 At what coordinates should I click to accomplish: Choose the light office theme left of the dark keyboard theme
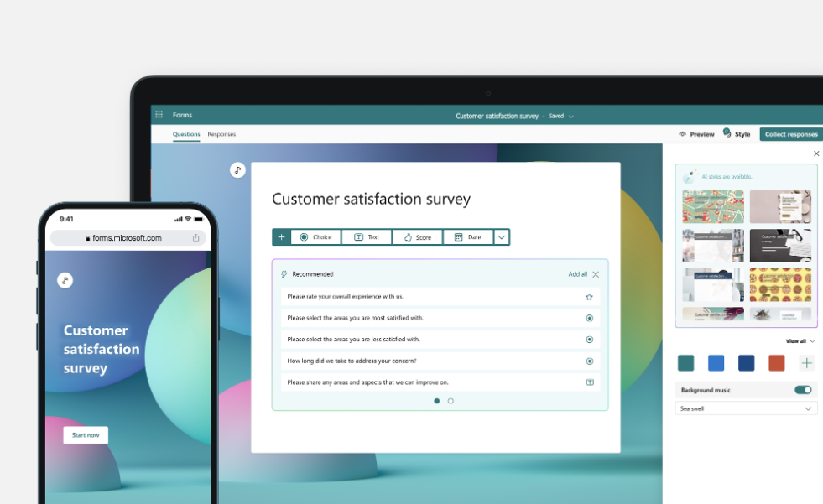pos(713,246)
